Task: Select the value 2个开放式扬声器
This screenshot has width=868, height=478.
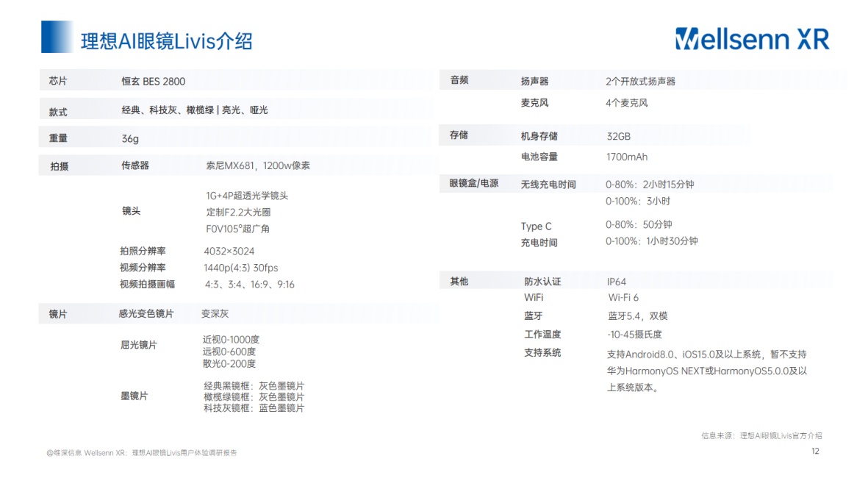Action: point(640,82)
